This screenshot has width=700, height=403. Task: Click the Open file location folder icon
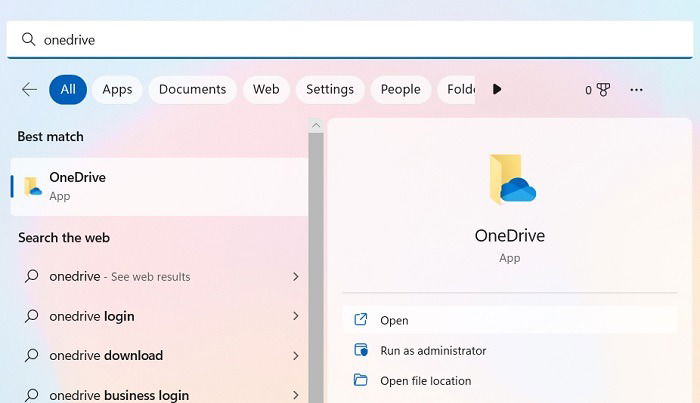pyautogui.click(x=360, y=380)
